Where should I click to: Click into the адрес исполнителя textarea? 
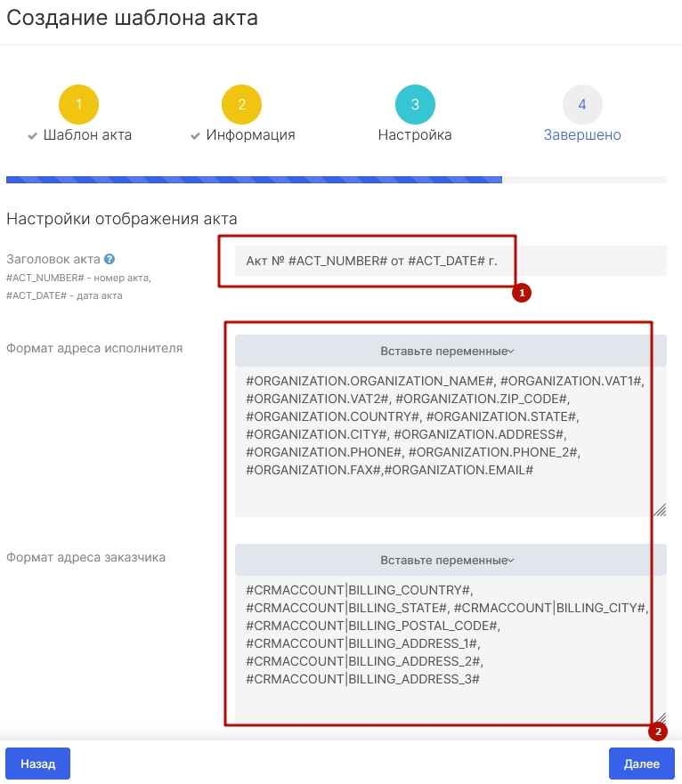451,442
